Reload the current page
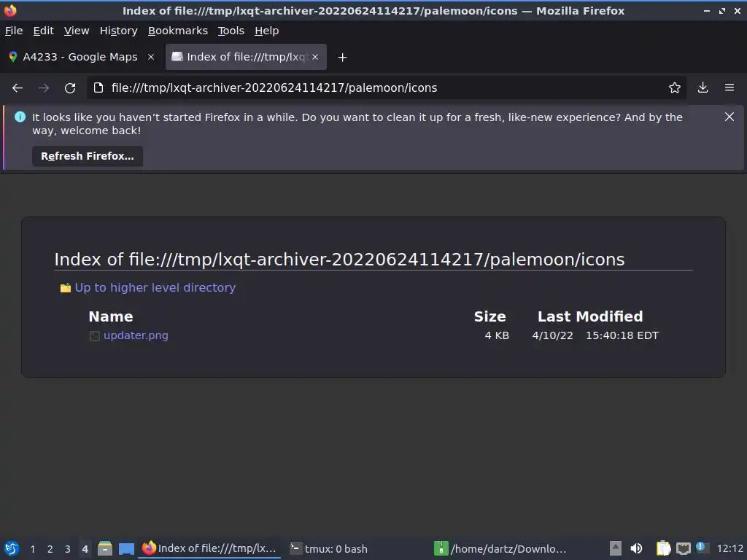 click(x=70, y=88)
